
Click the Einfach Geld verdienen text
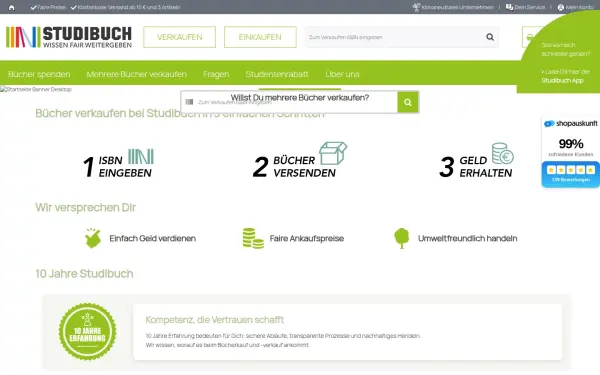click(152, 238)
